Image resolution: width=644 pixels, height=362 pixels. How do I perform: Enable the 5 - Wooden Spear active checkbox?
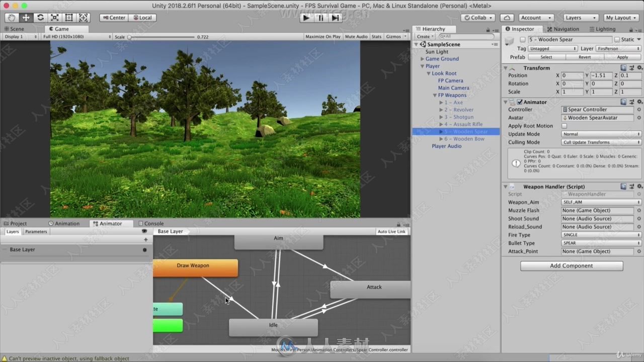(523, 40)
